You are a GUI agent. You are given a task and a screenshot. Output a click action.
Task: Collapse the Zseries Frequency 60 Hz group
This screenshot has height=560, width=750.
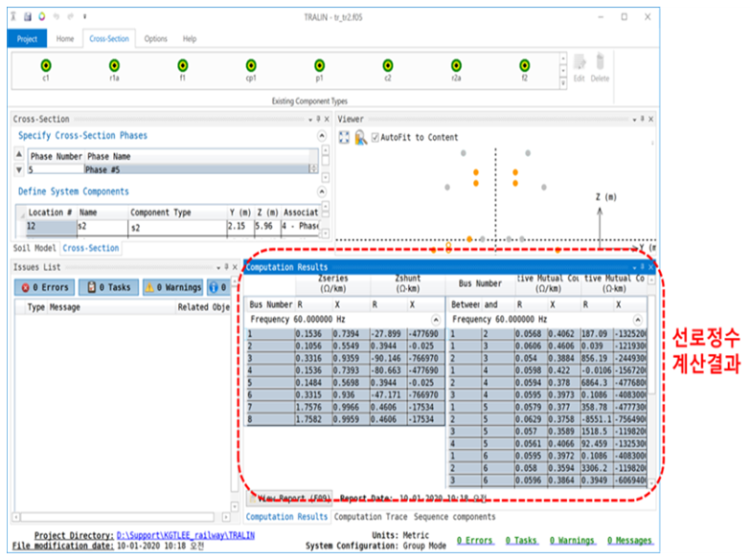(436, 320)
